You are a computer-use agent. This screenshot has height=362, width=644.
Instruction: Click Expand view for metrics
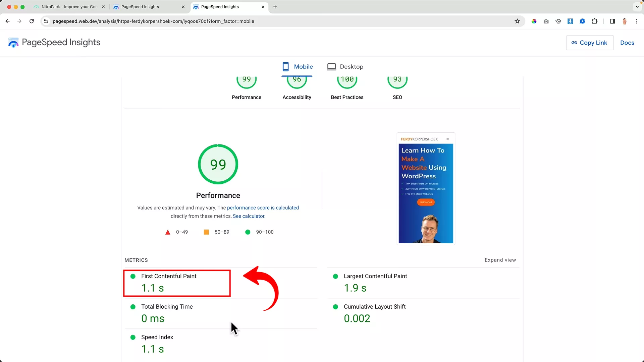[500, 260]
